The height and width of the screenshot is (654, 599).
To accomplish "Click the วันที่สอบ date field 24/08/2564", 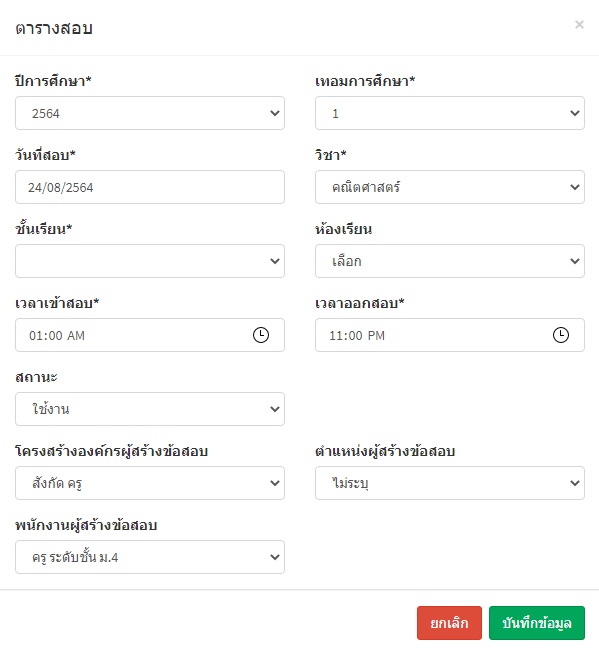I will tap(150, 187).
